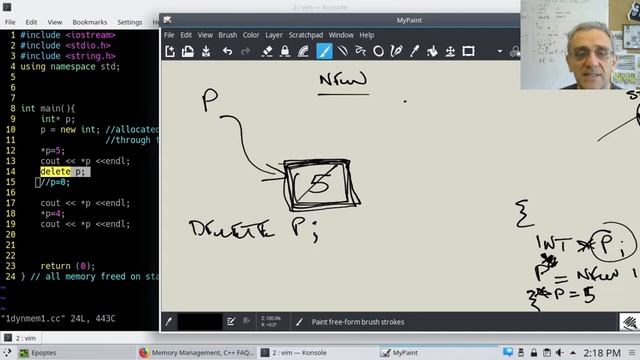
Task: Click the '//p=0;' commented line
Action: tap(55, 182)
